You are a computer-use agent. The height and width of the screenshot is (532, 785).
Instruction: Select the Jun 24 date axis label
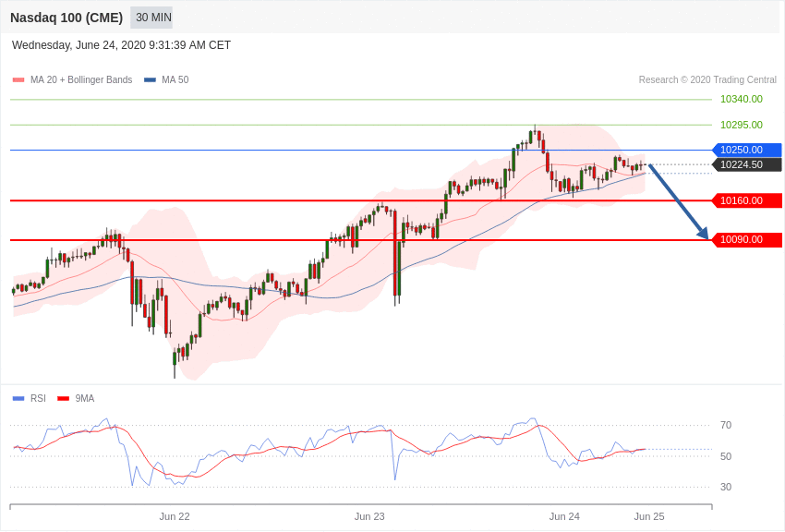pyautogui.click(x=564, y=517)
